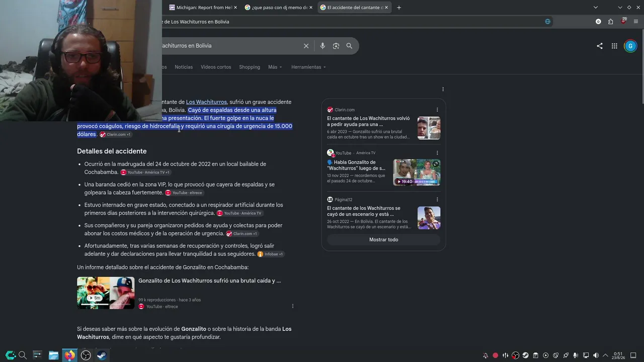Click the browser address bar

coord(352,22)
